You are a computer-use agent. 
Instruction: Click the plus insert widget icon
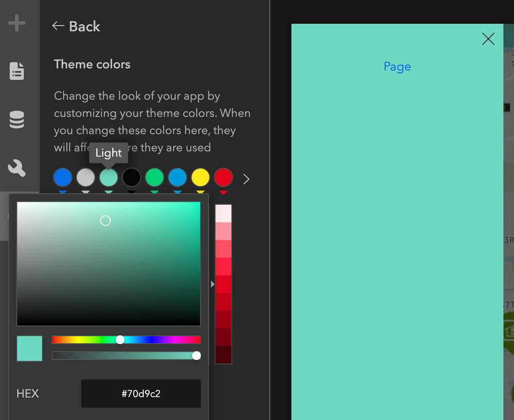[x=16, y=23]
